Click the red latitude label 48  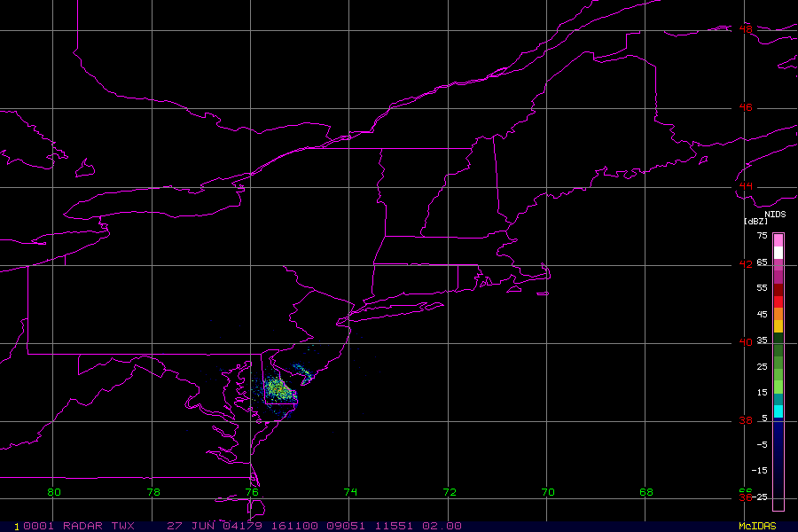pos(746,29)
